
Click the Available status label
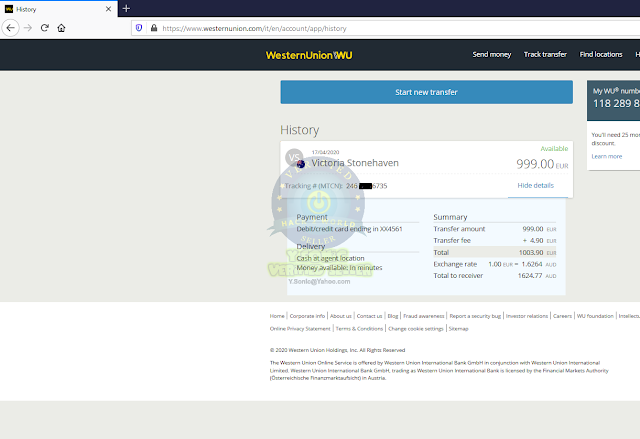point(554,149)
